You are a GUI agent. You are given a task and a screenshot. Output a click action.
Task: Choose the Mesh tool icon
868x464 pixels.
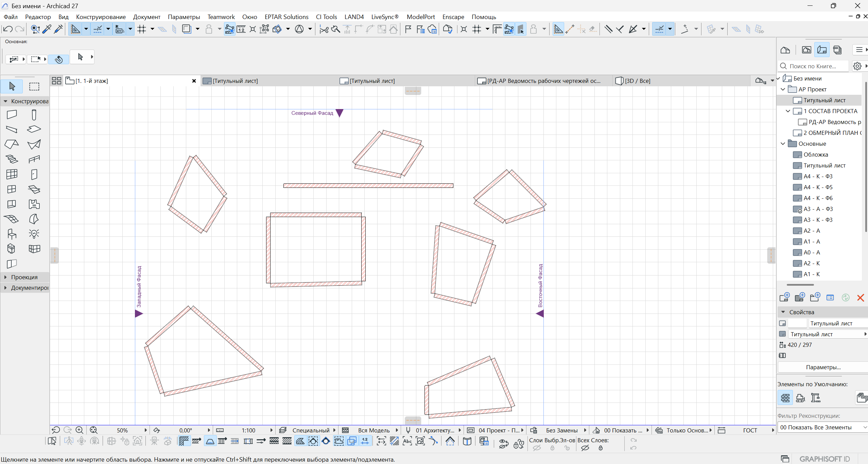point(12,219)
